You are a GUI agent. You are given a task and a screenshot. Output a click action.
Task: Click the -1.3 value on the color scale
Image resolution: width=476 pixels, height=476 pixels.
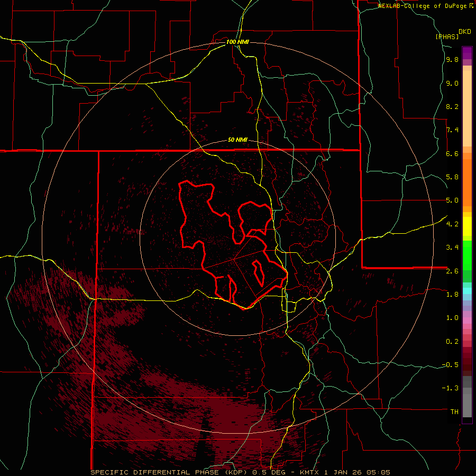coord(450,388)
